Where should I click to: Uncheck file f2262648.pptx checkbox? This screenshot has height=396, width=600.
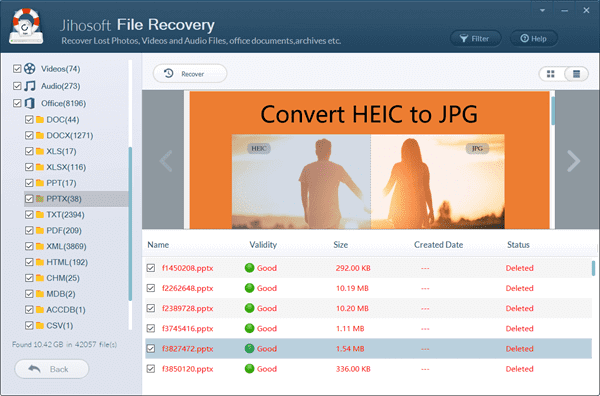coord(151,288)
